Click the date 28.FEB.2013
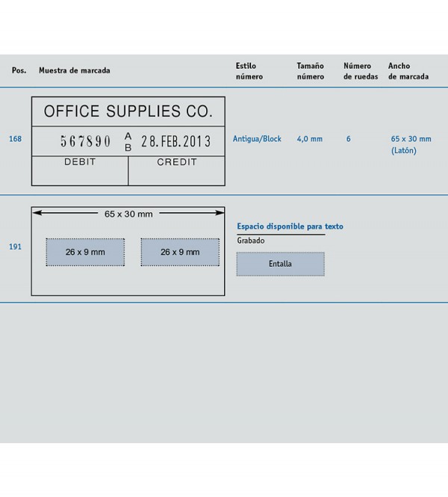 [175, 141]
